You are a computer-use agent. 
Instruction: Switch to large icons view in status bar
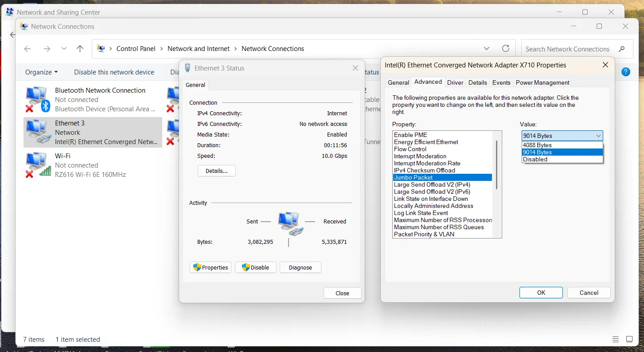pyautogui.click(x=629, y=340)
